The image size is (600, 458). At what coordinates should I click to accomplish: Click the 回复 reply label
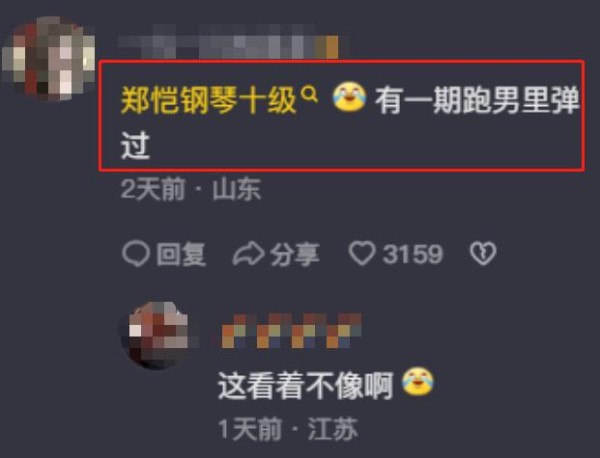coord(181,254)
